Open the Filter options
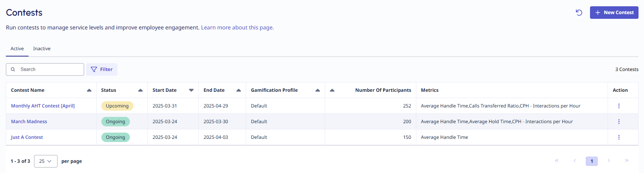The image size is (644, 173). click(102, 69)
